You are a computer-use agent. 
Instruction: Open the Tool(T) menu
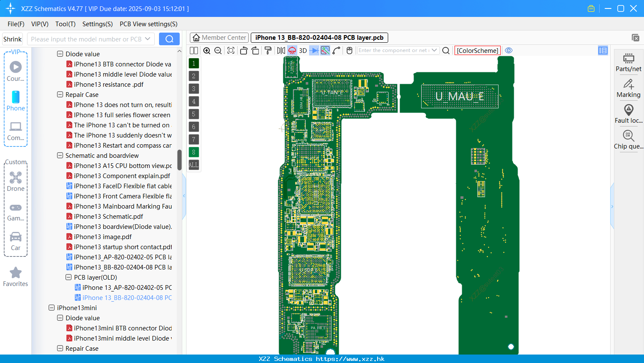coord(66,24)
